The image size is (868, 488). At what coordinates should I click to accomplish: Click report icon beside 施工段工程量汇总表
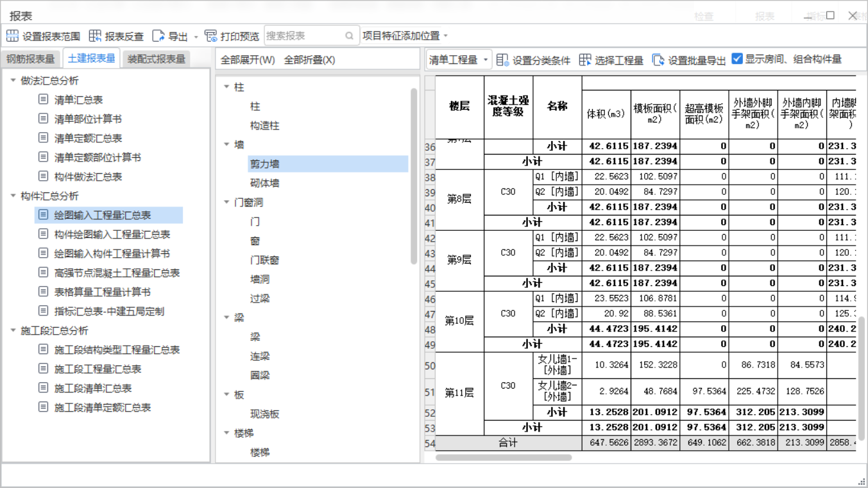pos(43,369)
